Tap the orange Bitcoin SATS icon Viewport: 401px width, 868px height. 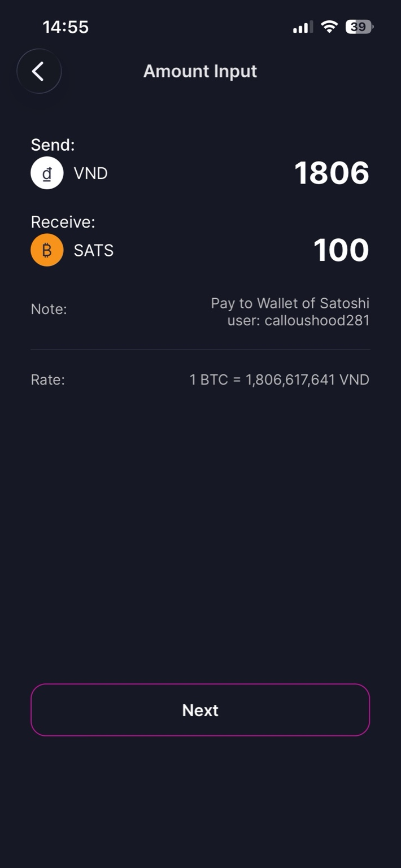(47, 250)
